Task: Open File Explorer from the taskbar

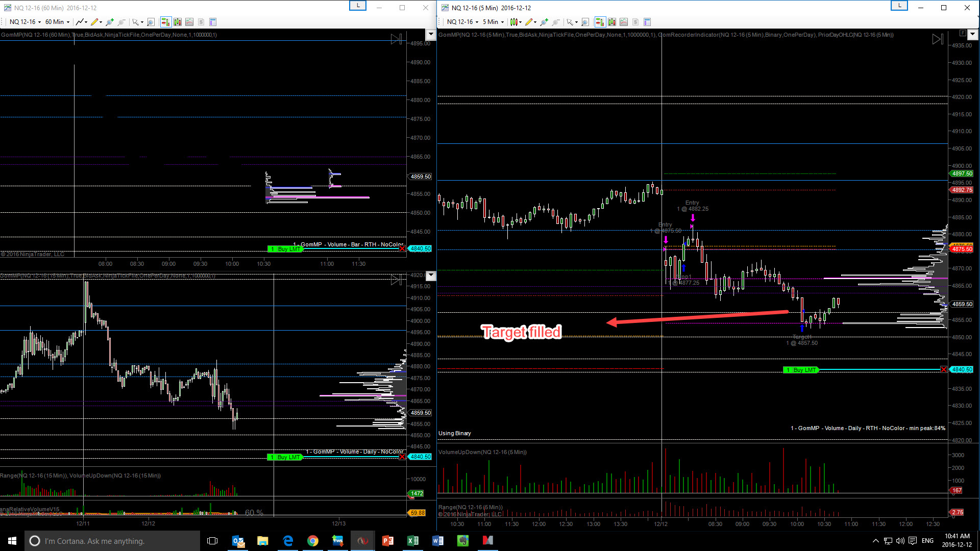Action: point(263,541)
